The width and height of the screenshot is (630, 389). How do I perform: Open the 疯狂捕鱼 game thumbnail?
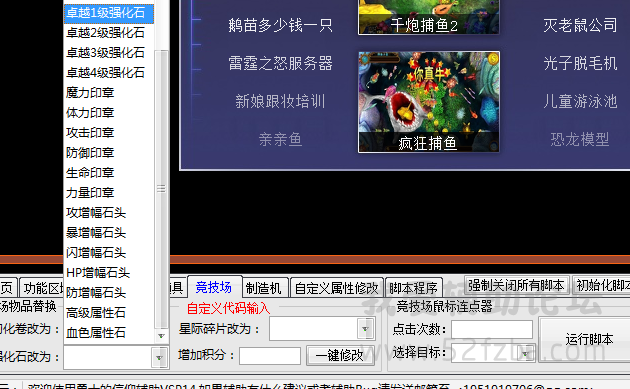[x=429, y=102]
